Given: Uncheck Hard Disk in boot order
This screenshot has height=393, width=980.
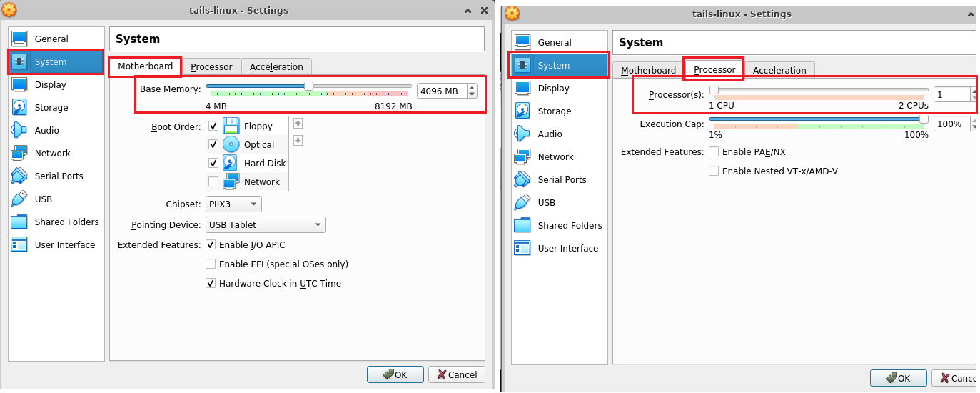Looking at the screenshot, I should (213, 163).
